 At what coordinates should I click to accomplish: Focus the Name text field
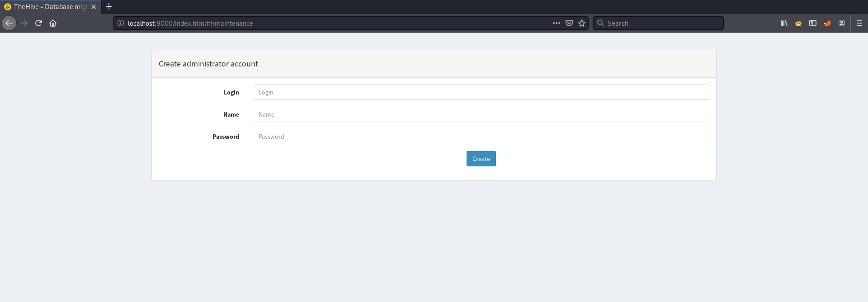(x=481, y=114)
